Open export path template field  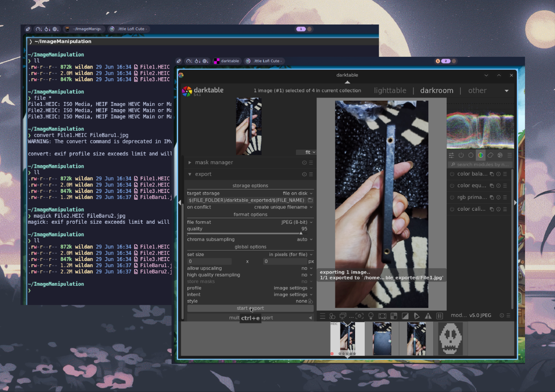pos(247,200)
